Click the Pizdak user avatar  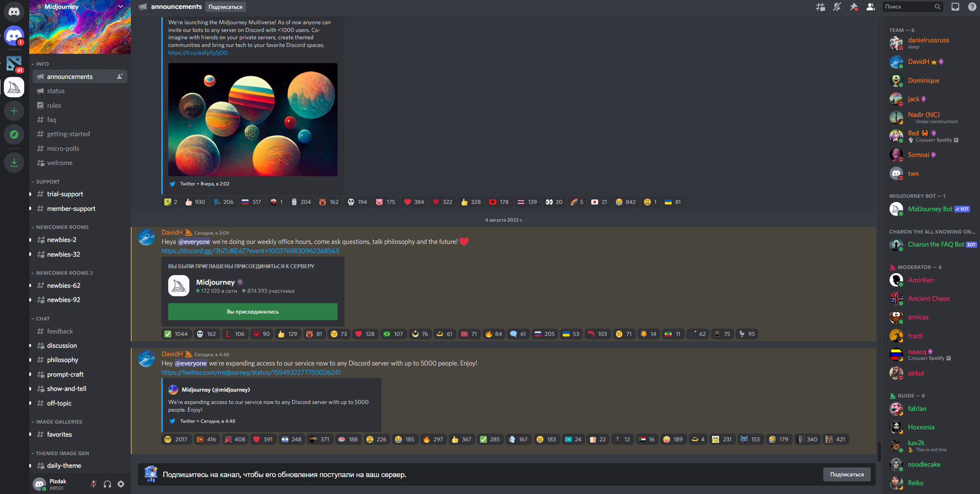[x=40, y=484]
